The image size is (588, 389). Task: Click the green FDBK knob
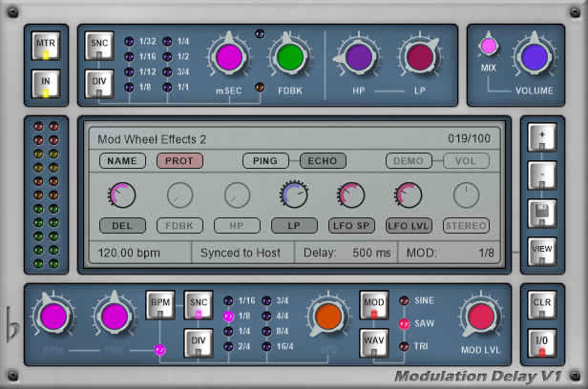[290, 58]
